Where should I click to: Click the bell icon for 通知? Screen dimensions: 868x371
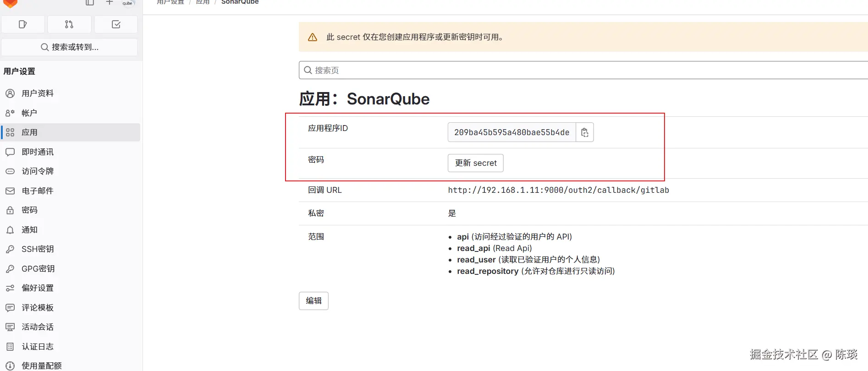click(x=10, y=230)
